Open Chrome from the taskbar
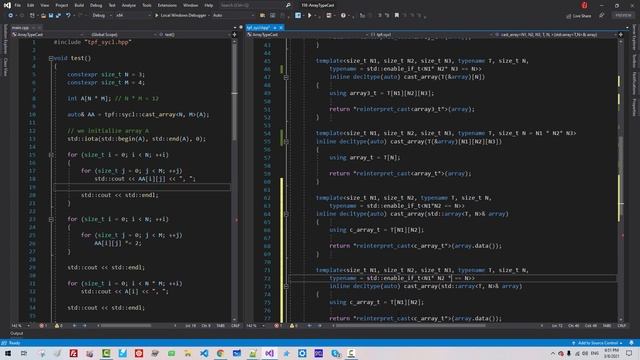 220,353
